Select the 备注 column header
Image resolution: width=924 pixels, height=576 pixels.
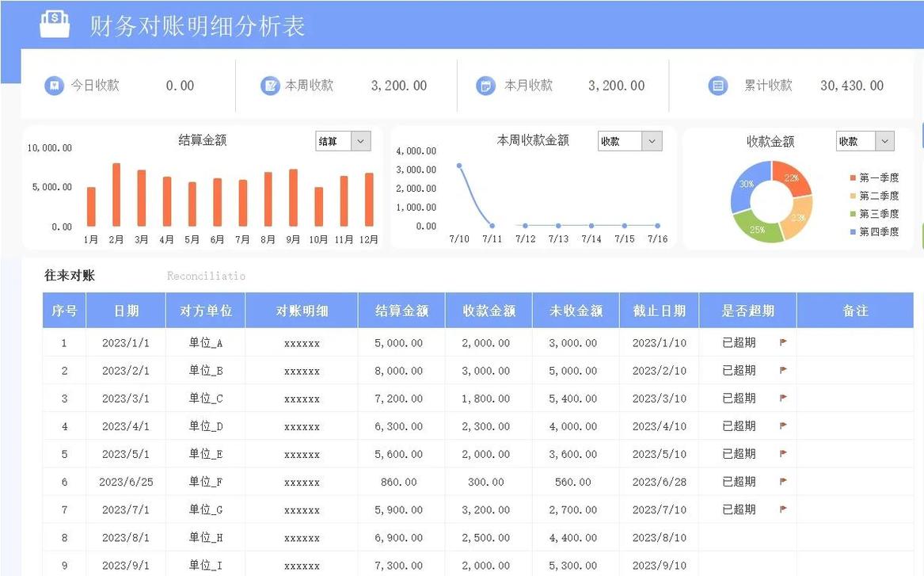855,310
